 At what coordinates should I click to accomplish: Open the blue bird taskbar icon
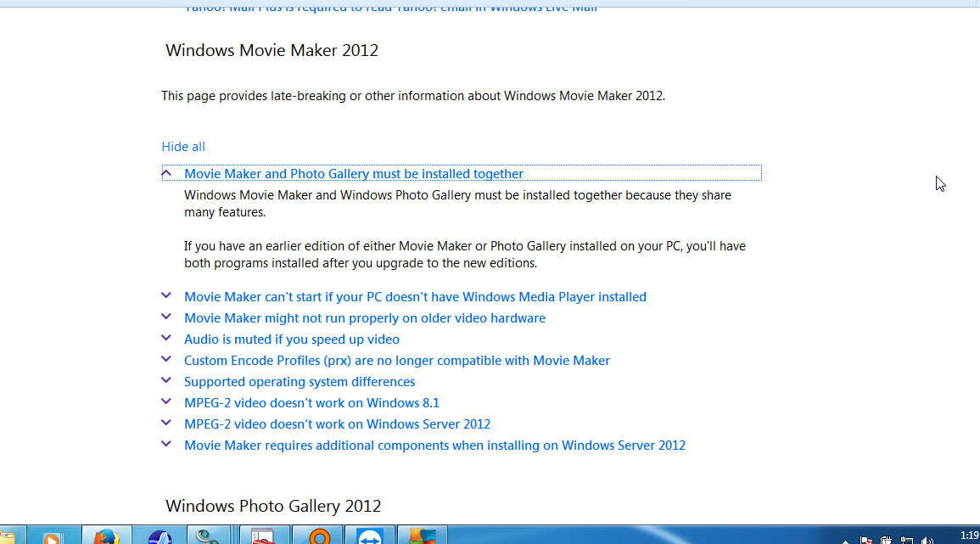[x=160, y=536]
